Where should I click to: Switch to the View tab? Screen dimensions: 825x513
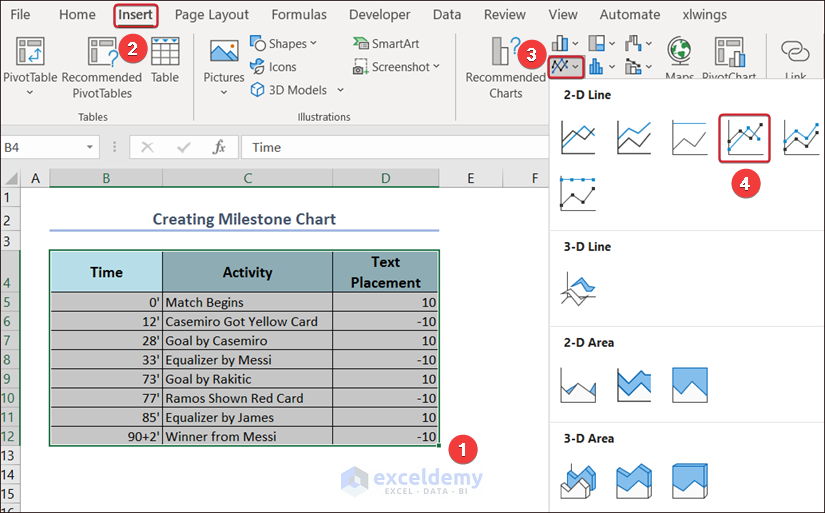coord(563,15)
